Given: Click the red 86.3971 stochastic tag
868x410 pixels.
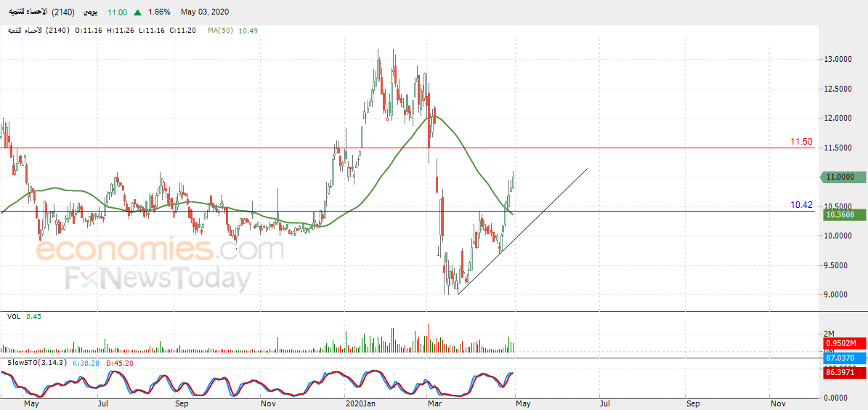Looking at the screenshot, I should 843,373.
